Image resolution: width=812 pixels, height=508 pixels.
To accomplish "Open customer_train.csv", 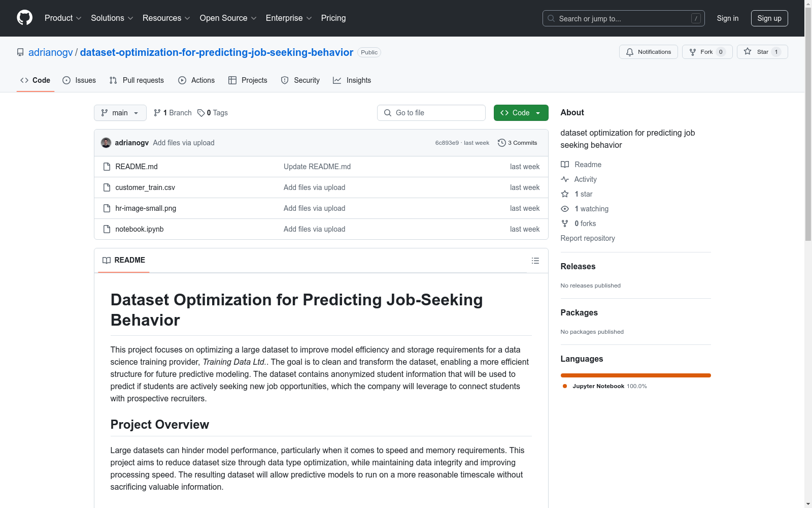I will tap(145, 187).
